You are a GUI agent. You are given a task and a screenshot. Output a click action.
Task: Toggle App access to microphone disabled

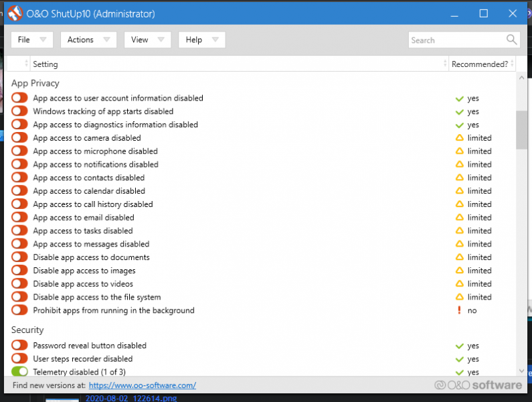tap(19, 151)
